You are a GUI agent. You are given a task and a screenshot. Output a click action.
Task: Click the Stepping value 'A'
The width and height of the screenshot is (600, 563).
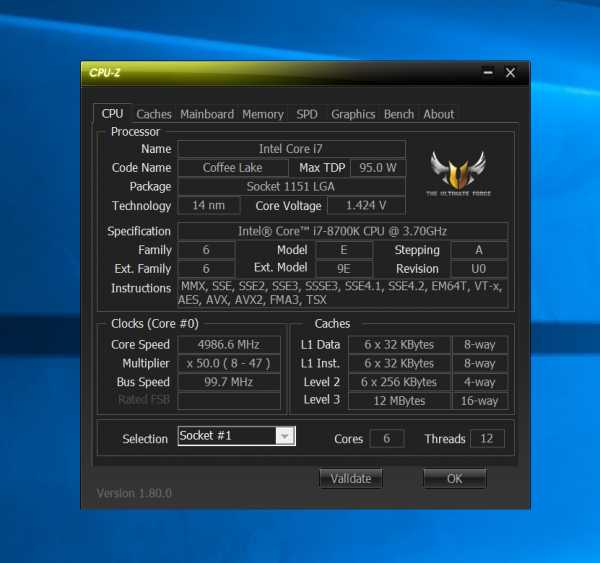point(479,250)
